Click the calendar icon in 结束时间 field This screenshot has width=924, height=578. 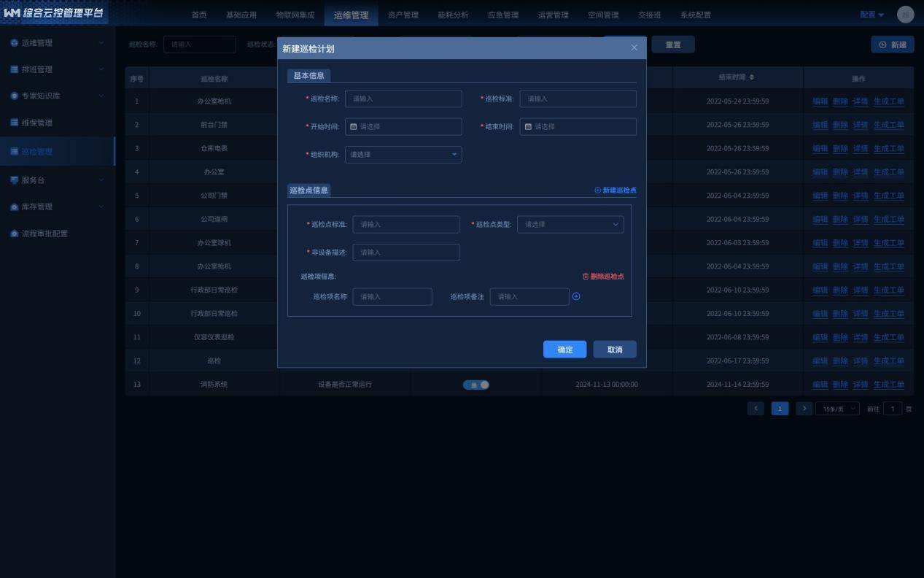(528, 127)
